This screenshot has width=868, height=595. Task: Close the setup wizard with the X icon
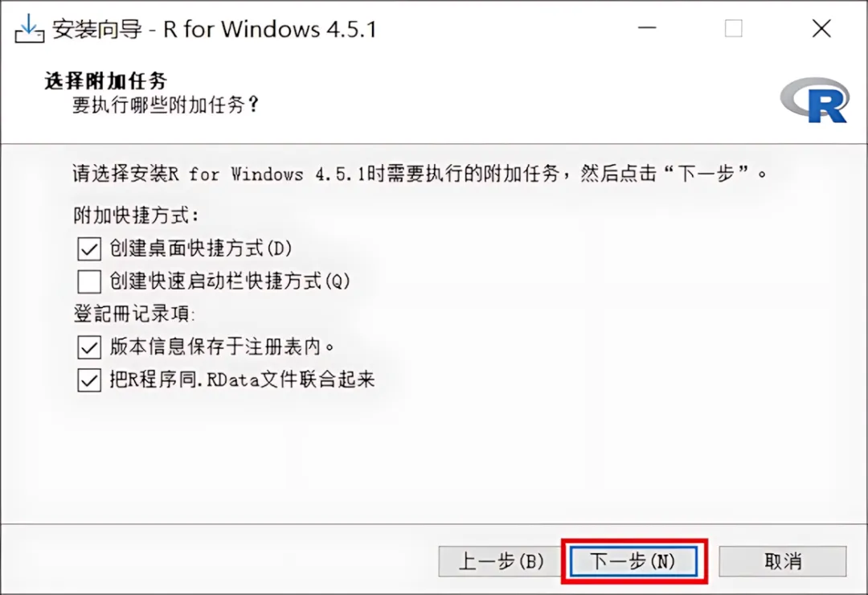click(x=821, y=28)
